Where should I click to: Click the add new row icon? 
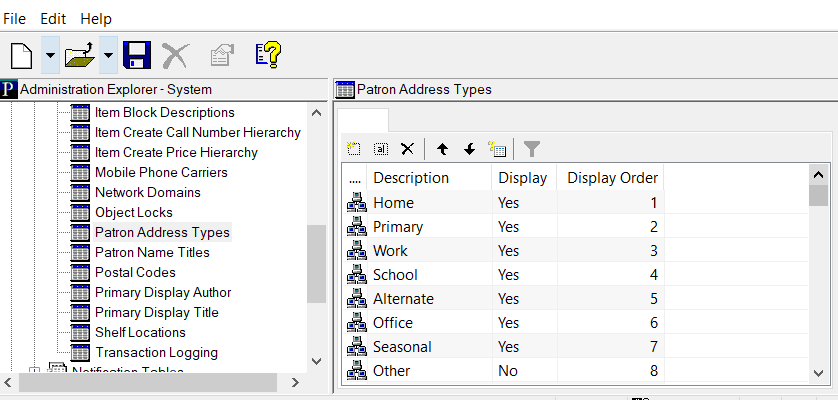(354, 149)
